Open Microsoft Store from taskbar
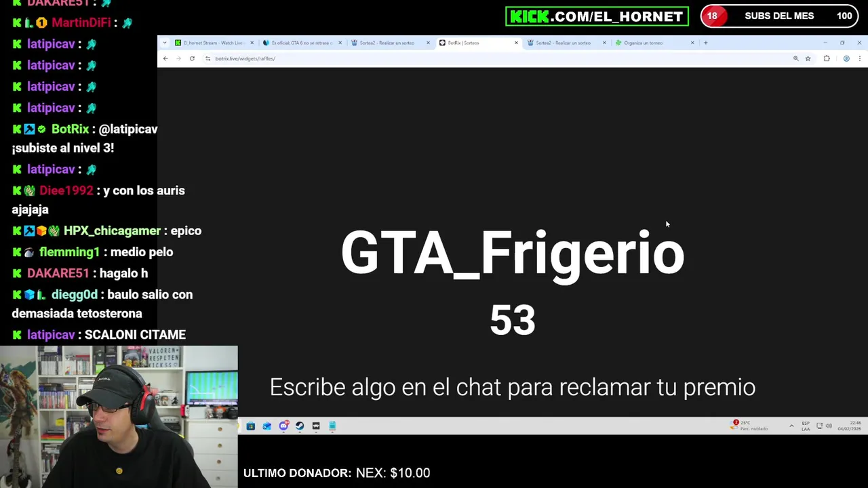Viewport: 868px width, 488px height. point(251,426)
